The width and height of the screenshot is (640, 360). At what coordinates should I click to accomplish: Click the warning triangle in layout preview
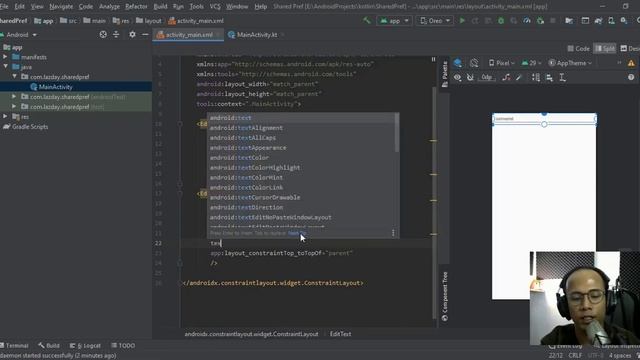coord(631,63)
